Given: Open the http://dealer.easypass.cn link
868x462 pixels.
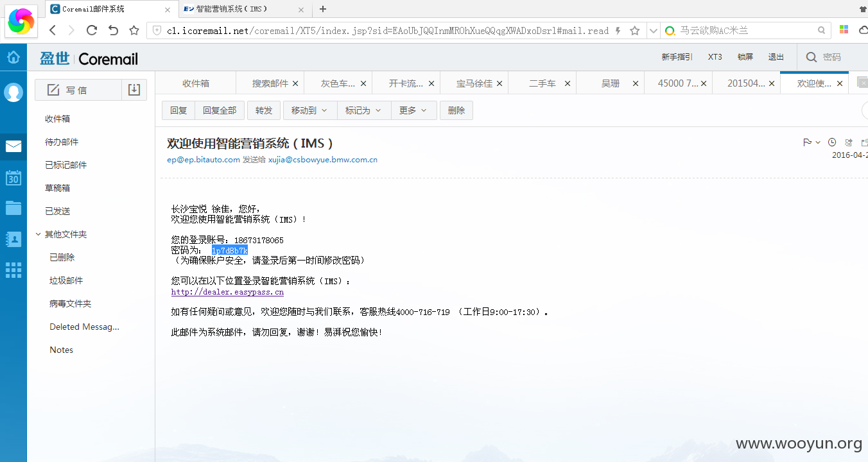Looking at the screenshot, I should click(x=227, y=292).
